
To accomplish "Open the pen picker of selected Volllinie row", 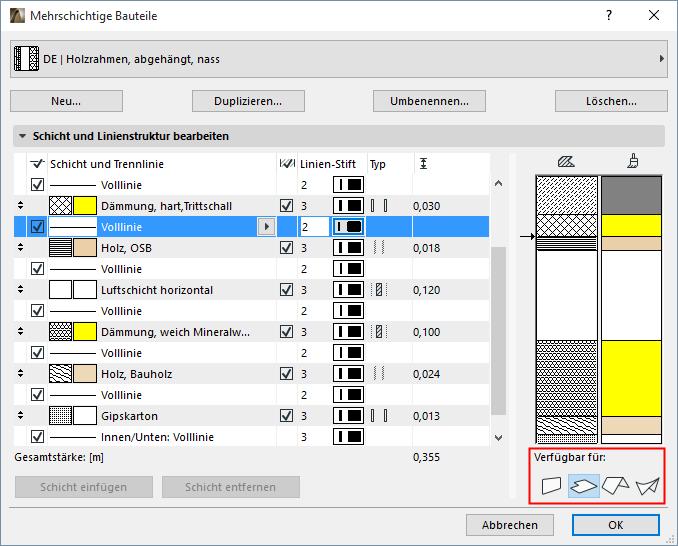I will coord(349,227).
